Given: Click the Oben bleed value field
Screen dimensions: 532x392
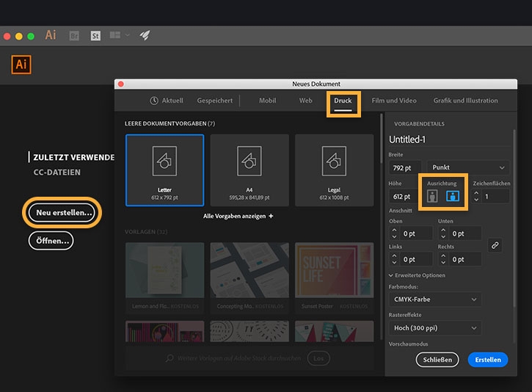Looking at the screenshot, I should 416,233.
